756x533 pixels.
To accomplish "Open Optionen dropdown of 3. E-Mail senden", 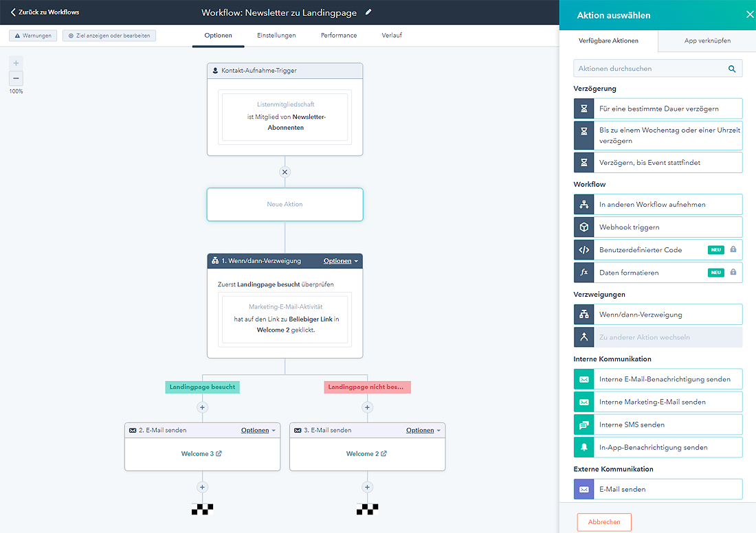I will click(423, 431).
